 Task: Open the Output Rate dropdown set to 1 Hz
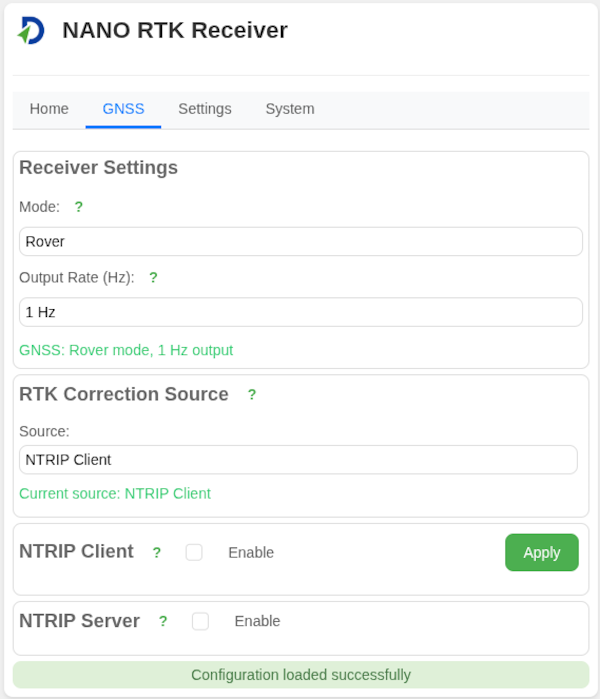click(x=300, y=312)
